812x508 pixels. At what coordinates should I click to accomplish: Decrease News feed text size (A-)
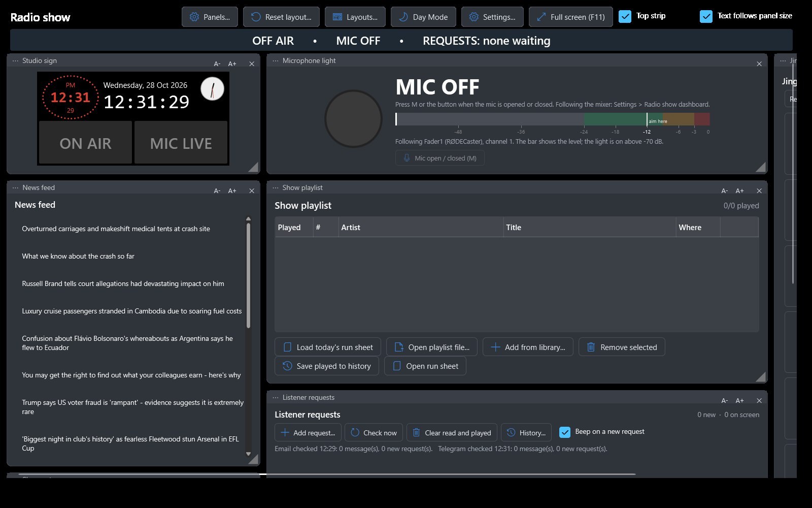coord(217,190)
